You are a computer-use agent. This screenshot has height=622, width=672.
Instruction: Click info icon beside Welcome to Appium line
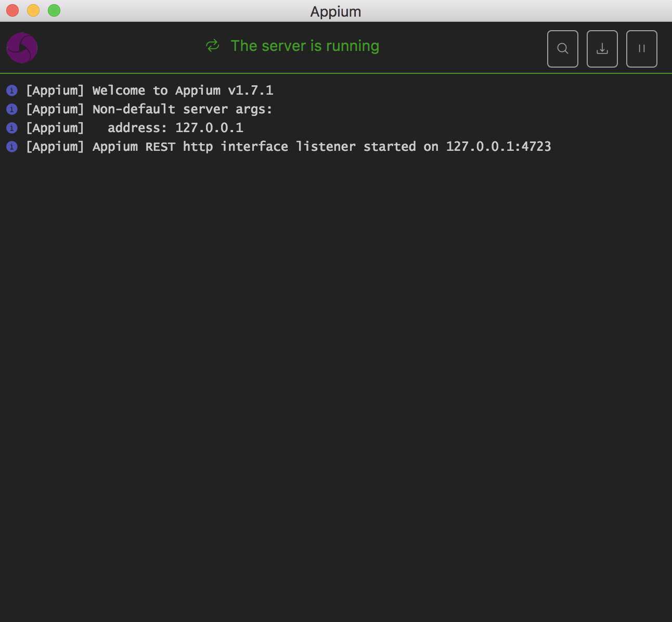coord(12,90)
